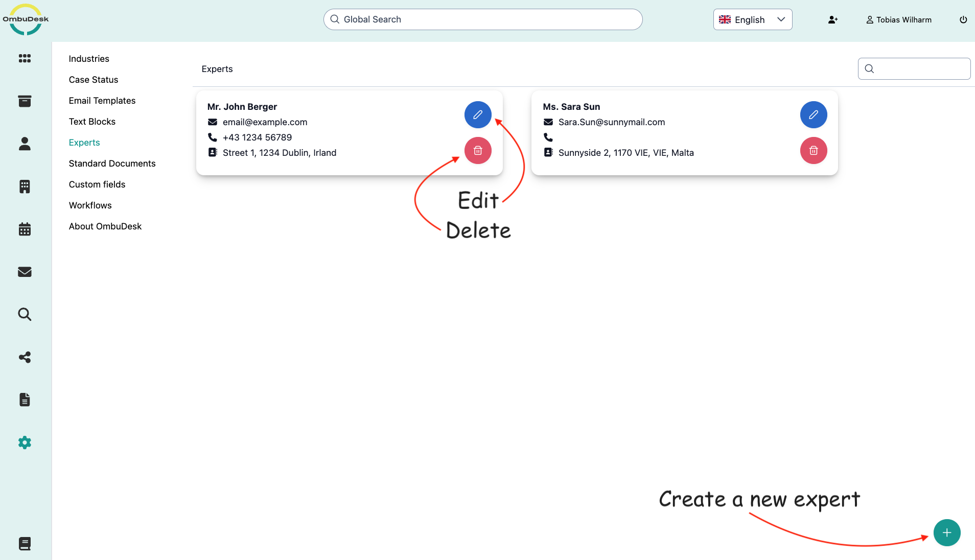The height and width of the screenshot is (560, 975).
Task: Select Industries in settings menu
Action: coord(89,59)
